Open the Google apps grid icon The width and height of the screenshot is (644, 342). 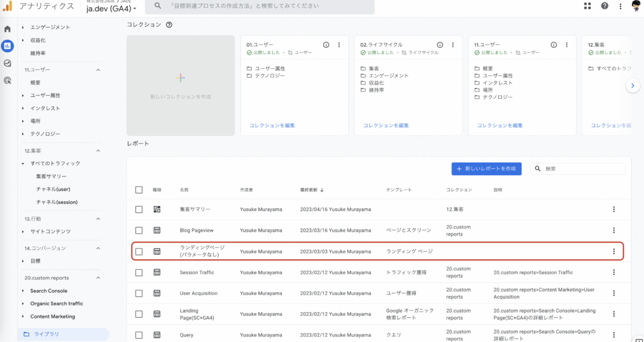click(x=587, y=6)
